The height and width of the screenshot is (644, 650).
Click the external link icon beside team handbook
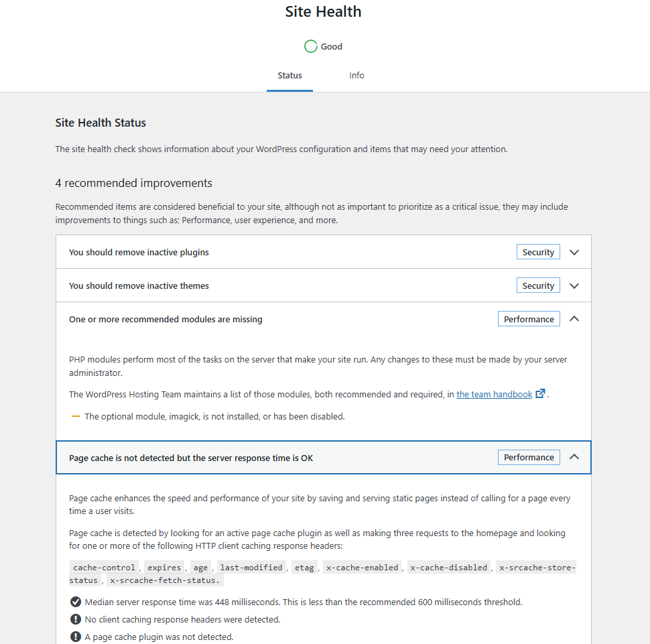point(541,394)
